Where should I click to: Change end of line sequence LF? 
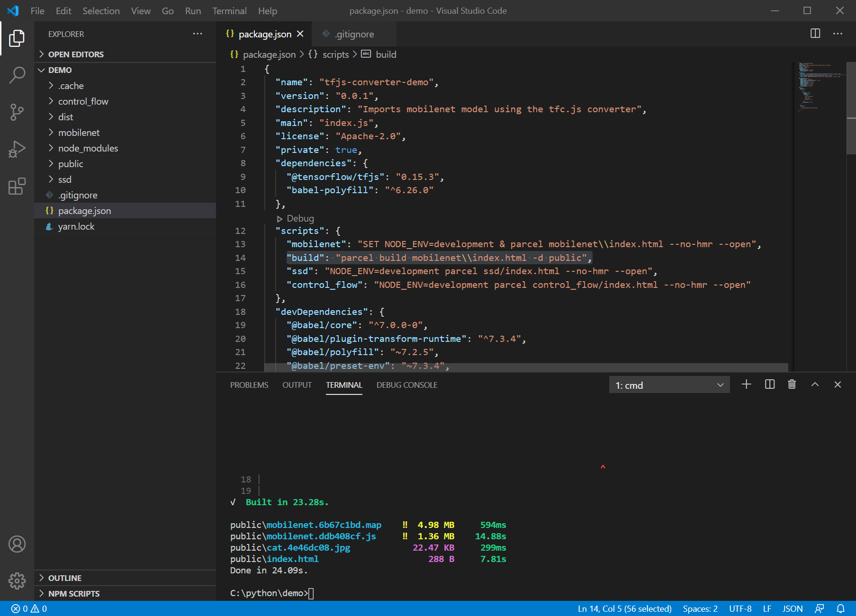pyautogui.click(x=767, y=608)
